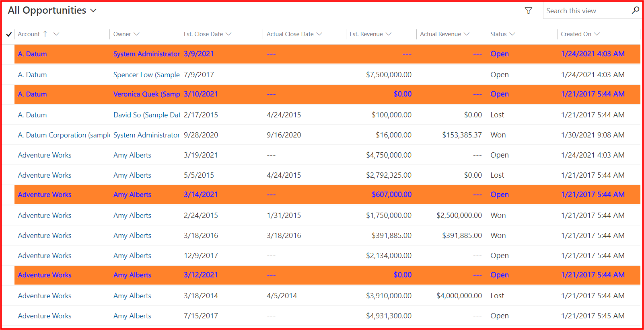Select Won status in $16,000.00 row
The image size is (644, 330).
[x=498, y=135]
